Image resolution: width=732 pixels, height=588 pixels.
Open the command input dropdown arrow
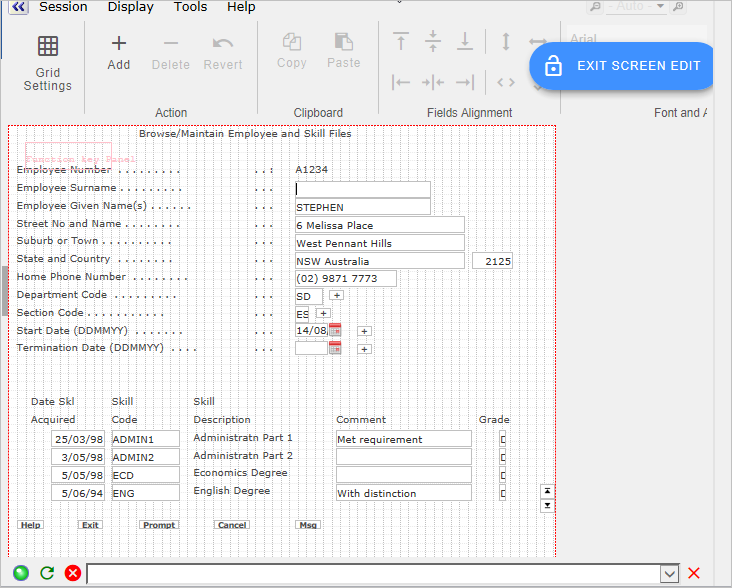click(670, 573)
